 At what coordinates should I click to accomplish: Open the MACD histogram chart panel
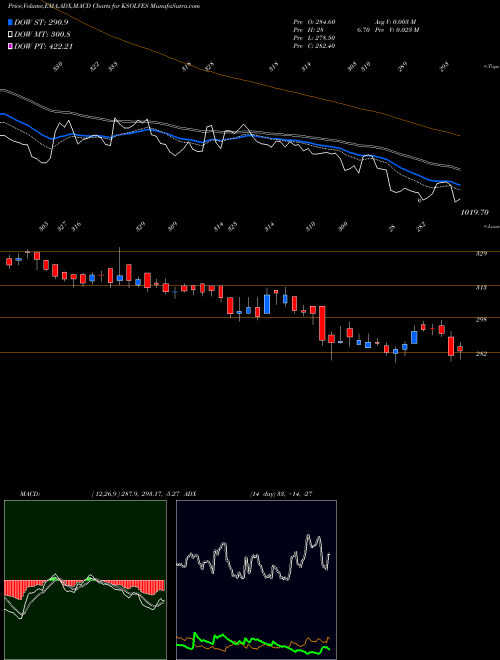(x=85, y=580)
